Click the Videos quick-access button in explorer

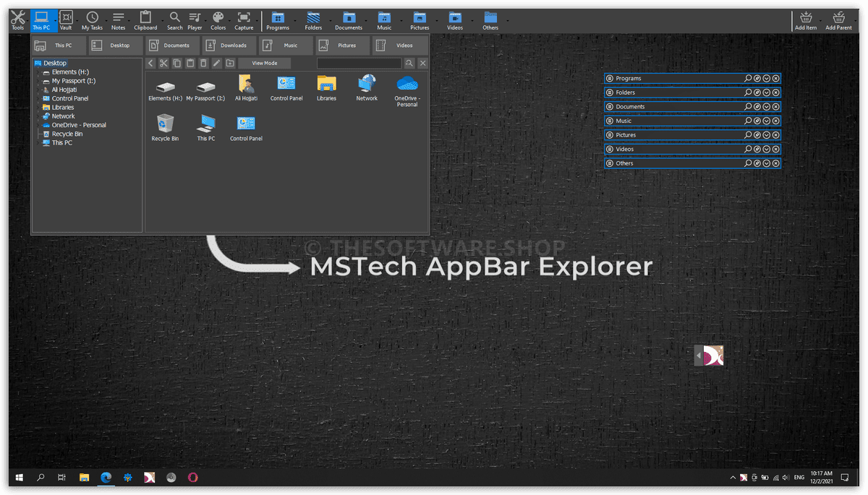pyautogui.click(x=399, y=46)
